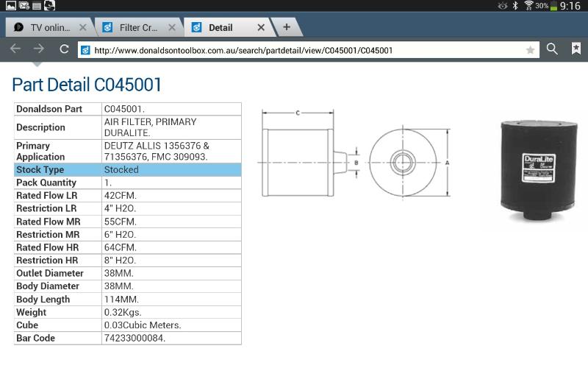Screen dimensions: 588x368
Task: Click the 0.32Kgs. weight value
Action: coord(123,312)
